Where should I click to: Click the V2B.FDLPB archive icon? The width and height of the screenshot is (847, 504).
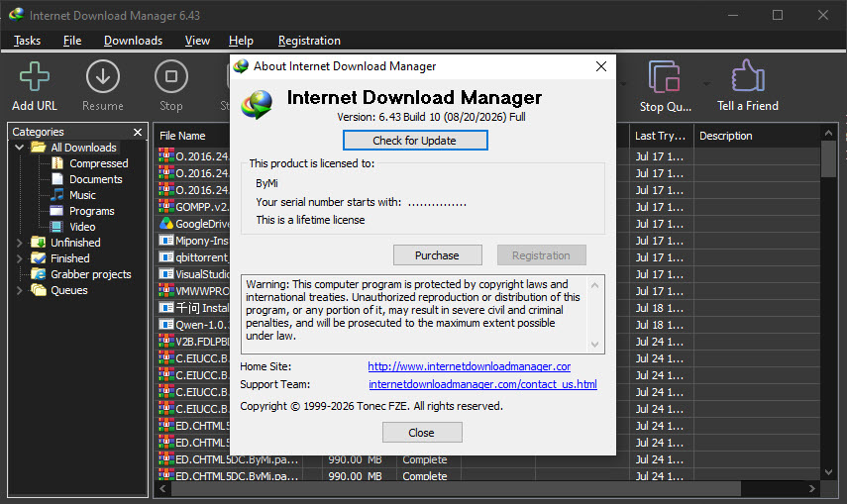[x=165, y=342]
